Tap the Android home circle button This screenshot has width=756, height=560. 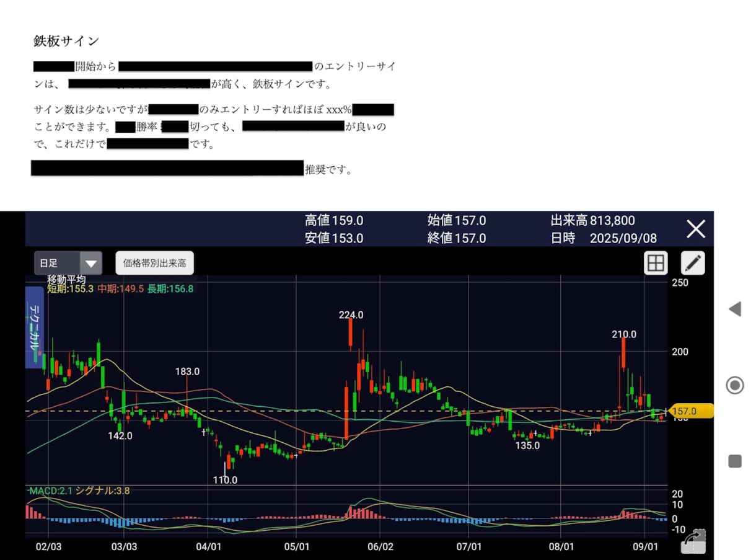[x=734, y=385]
